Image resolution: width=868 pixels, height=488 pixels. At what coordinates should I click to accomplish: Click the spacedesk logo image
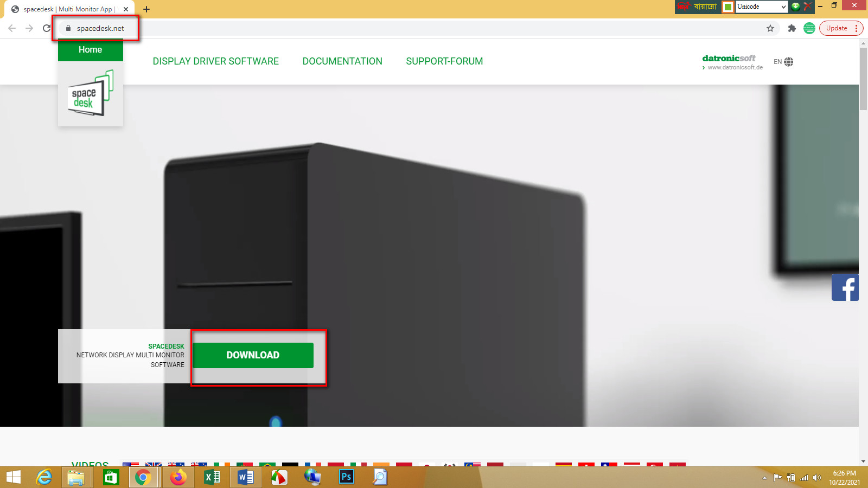click(91, 93)
